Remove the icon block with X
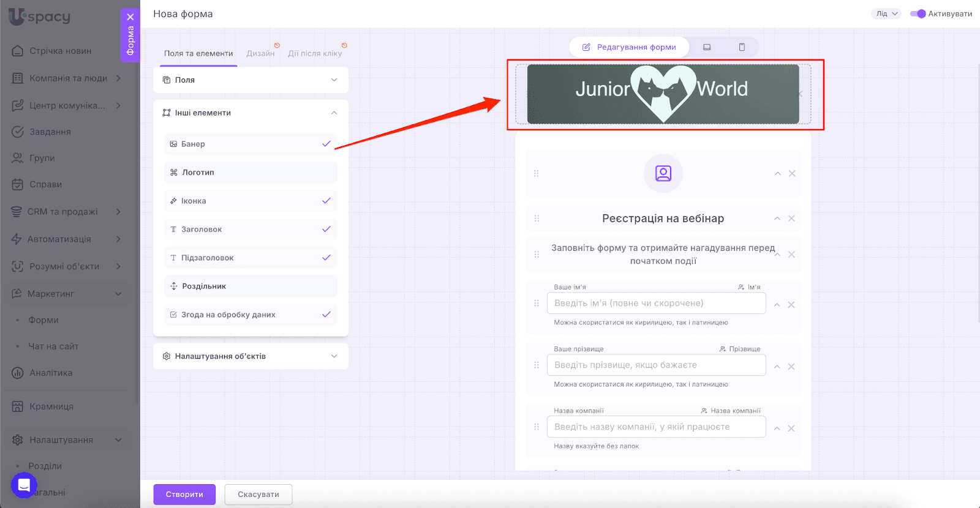The height and width of the screenshot is (508, 980). coord(792,174)
